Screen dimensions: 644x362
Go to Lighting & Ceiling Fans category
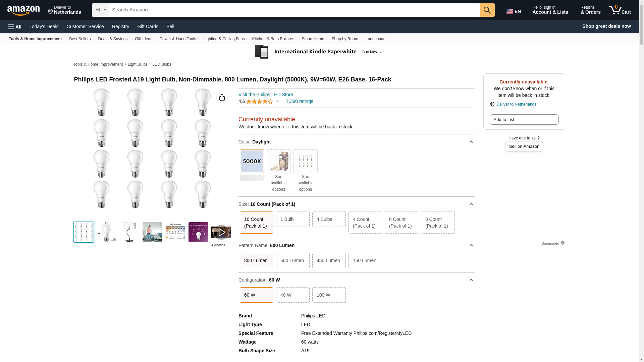(224, 39)
